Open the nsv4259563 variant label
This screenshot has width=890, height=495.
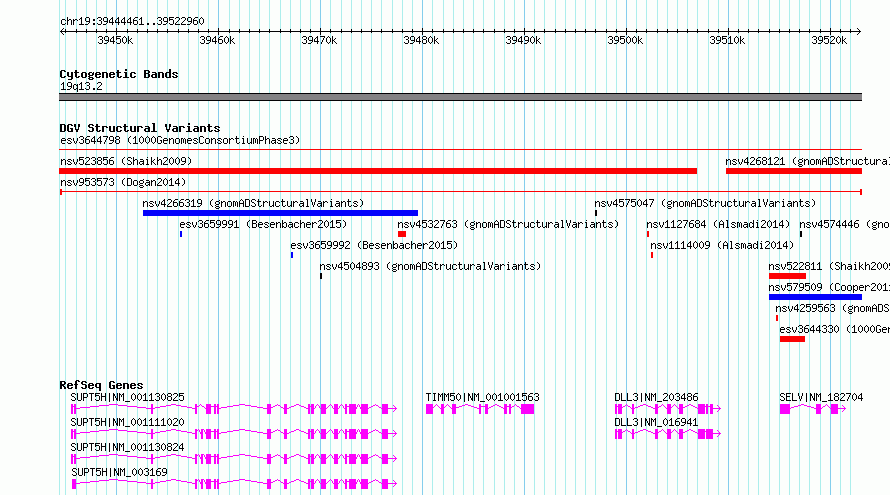click(x=832, y=308)
